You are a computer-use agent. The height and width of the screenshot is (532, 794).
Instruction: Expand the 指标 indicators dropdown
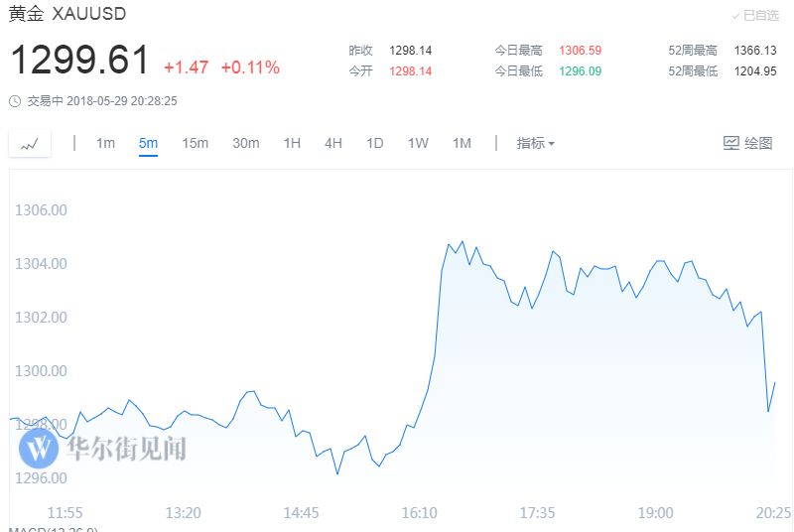(x=535, y=143)
